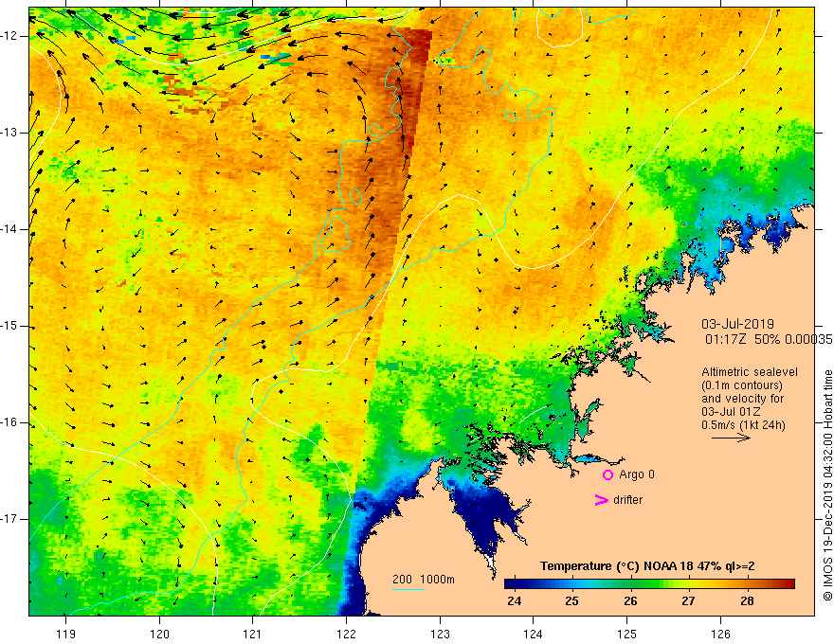Click the color bar tick label 28
834x644 pixels.
[747, 601]
